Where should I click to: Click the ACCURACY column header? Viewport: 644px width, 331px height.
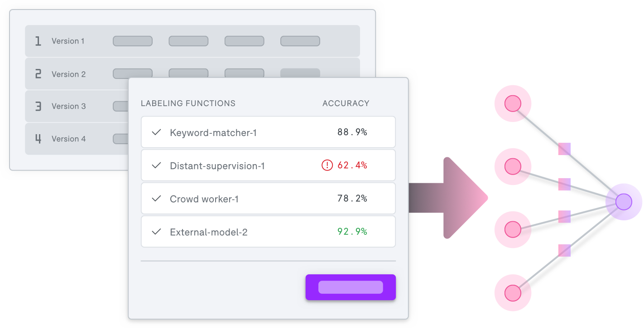coord(346,103)
